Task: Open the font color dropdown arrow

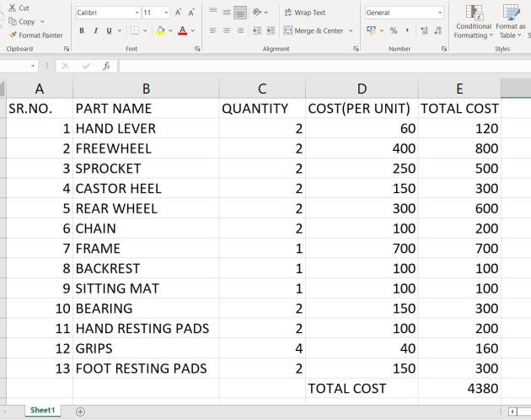Action: tap(193, 31)
